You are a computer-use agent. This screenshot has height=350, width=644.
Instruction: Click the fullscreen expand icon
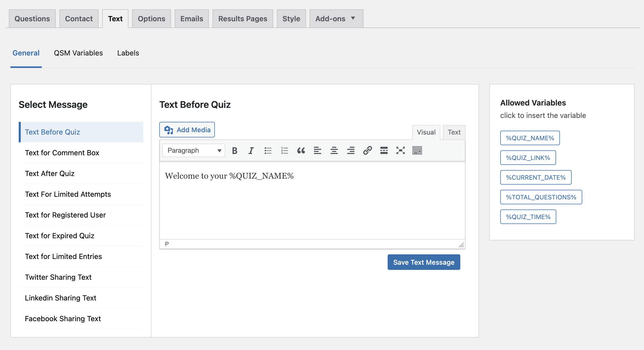pos(400,150)
